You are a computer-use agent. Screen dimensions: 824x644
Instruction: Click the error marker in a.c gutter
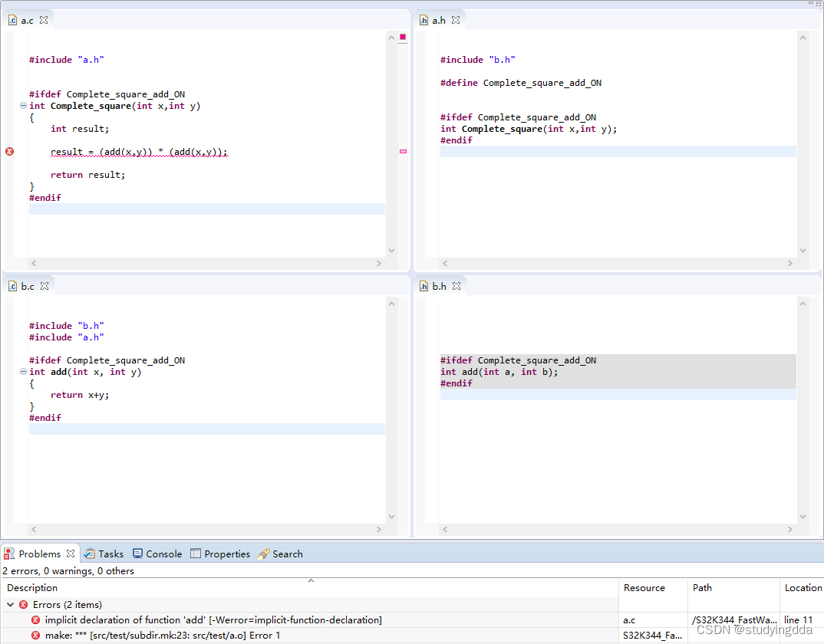coord(9,152)
